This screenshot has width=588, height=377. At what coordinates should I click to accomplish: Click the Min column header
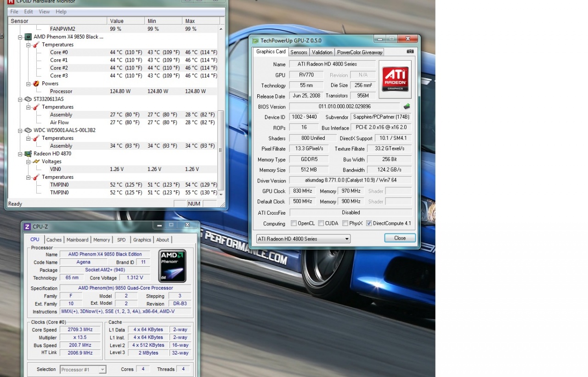(x=163, y=21)
